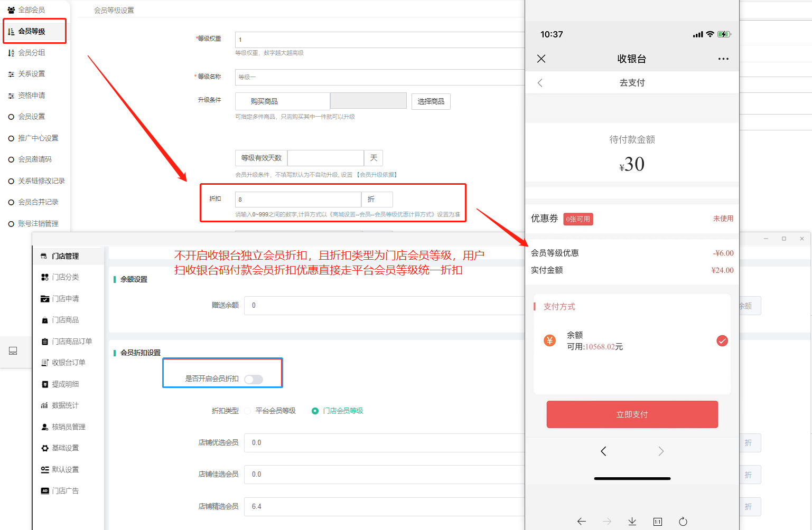Open 会员等级 in the sidebar
Viewport: 812px width, 530px height.
(x=32, y=32)
